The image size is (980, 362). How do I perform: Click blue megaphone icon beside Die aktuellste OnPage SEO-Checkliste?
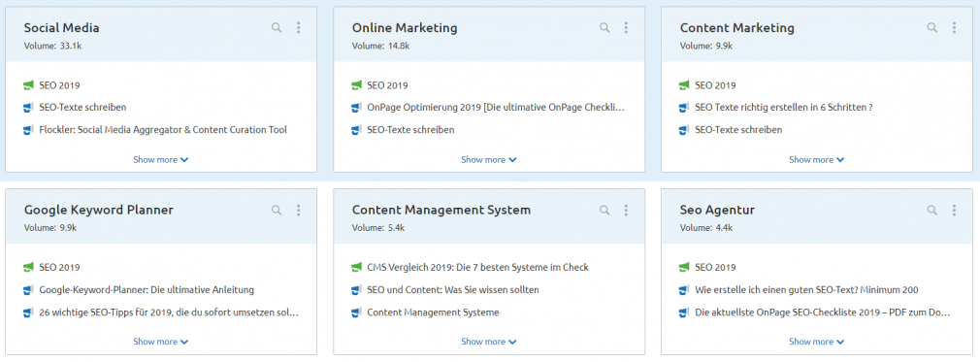[684, 312]
